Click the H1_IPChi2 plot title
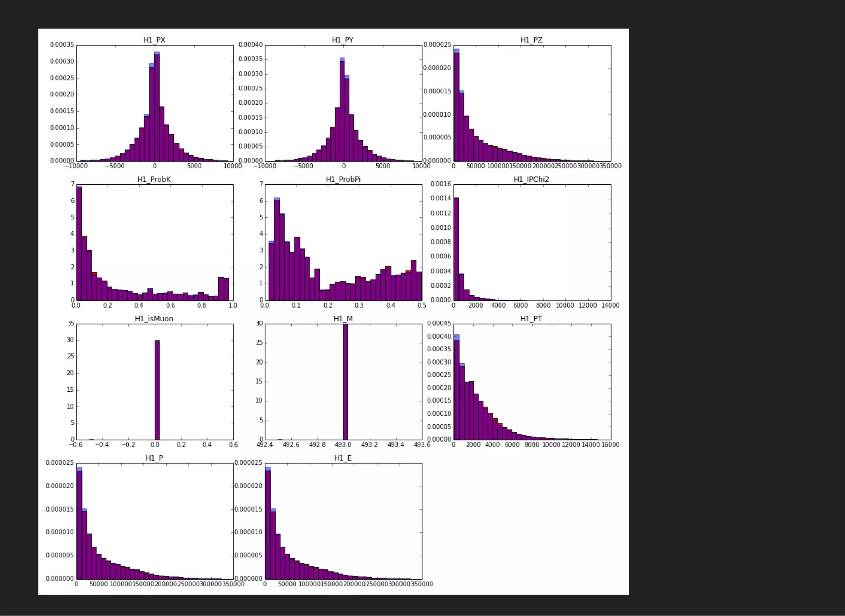 click(x=531, y=179)
